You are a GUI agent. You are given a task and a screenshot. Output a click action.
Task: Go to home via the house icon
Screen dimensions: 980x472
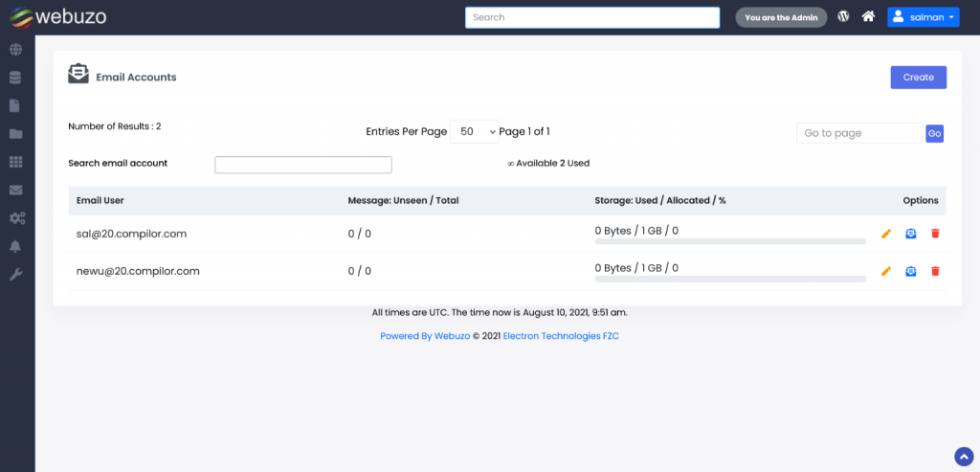[x=868, y=16]
